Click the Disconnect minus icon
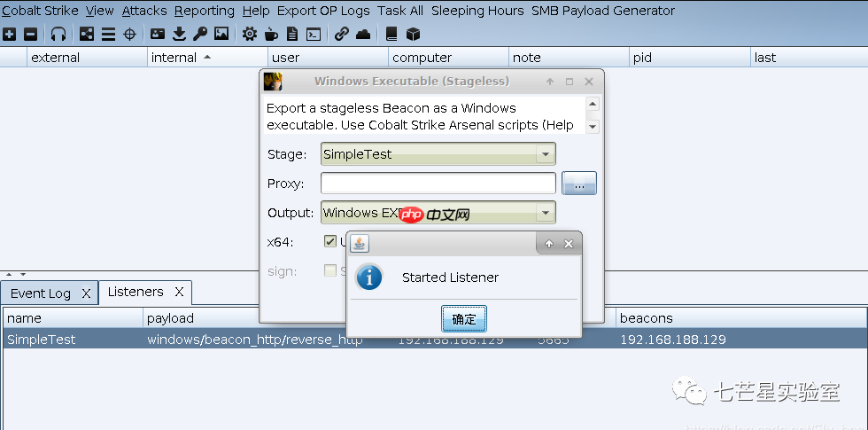The height and width of the screenshot is (430, 868). (x=31, y=35)
